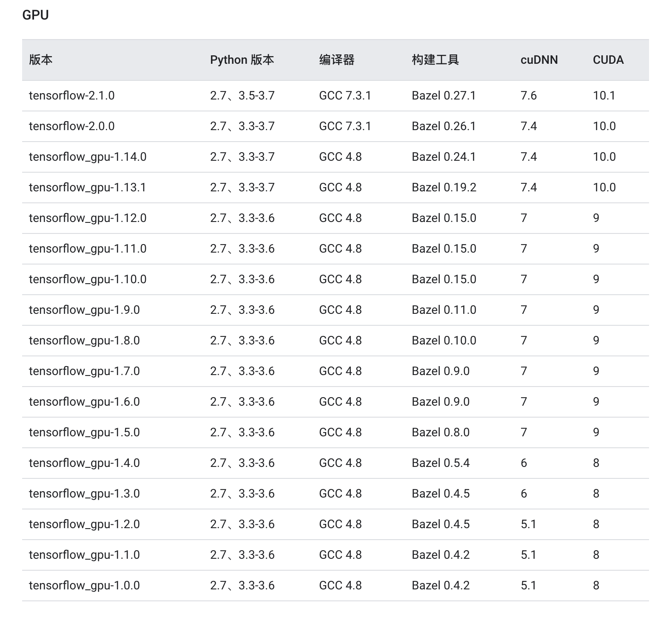
Task: Click the Bazel 0.5.4 cell
Action: click(x=441, y=463)
